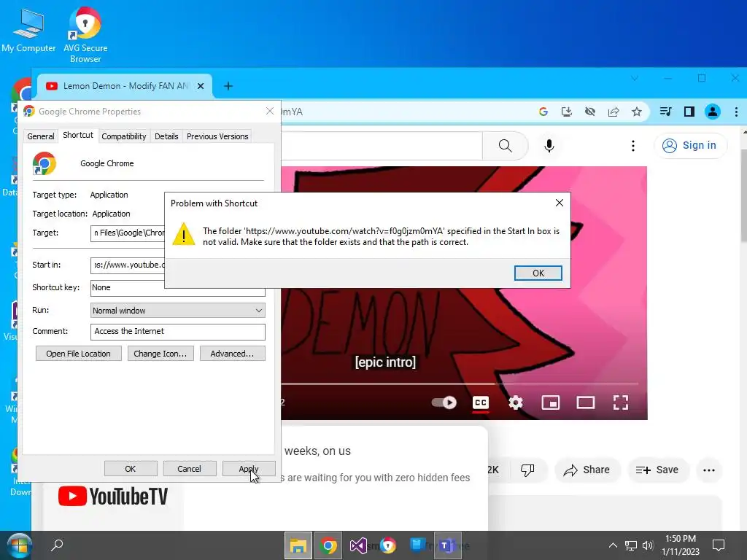Click the yellow warning icon in error dialog
This screenshot has width=747, height=560.
183,234
